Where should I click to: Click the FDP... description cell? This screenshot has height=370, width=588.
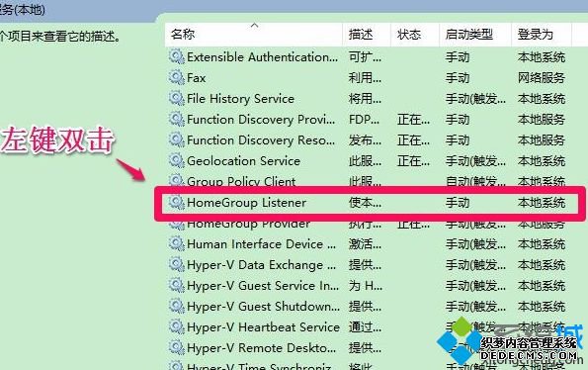[x=364, y=120]
